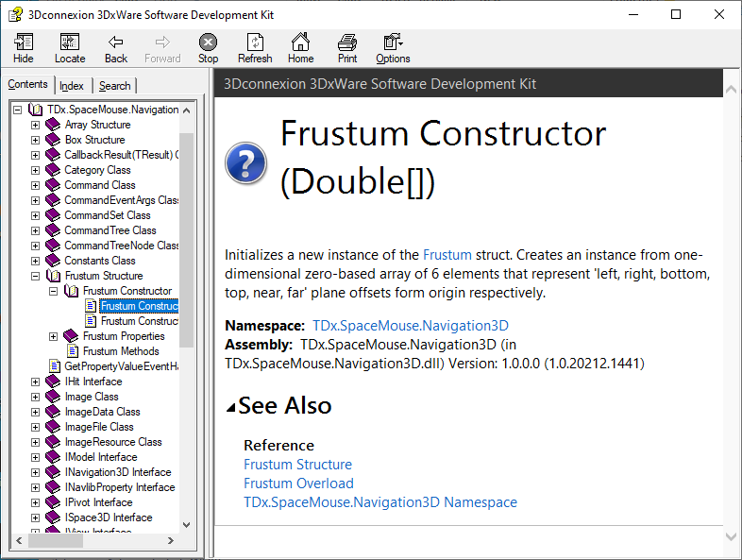Viewport: 742px width, 560px height.
Task: Expand the Array Structure node
Action: click(36, 125)
